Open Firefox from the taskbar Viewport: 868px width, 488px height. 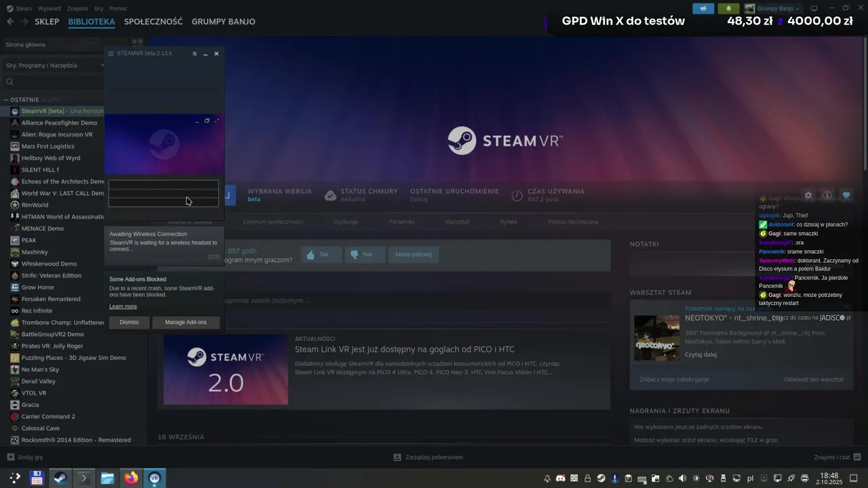point(131,478)
